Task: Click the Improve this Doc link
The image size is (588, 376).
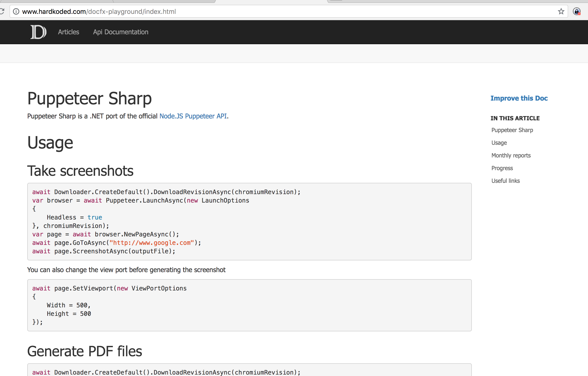Action: (x=519, y=98)
